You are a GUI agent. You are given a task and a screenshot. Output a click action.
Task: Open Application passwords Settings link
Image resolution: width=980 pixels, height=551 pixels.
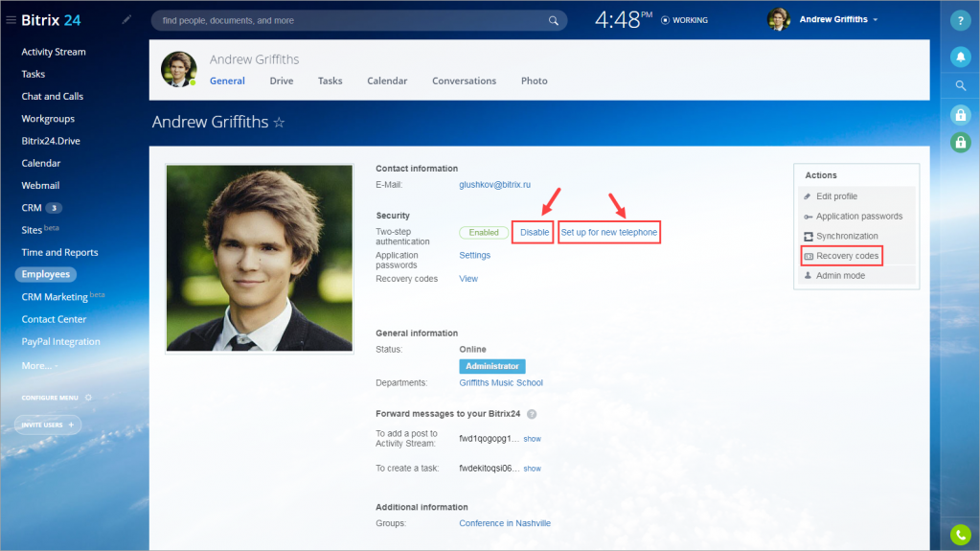point(474,255)
